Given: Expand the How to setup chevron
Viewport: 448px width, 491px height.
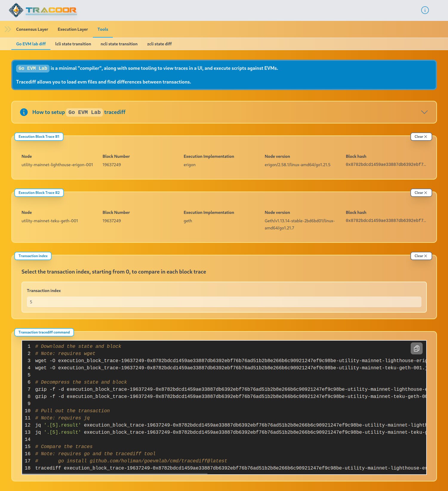Looking at the screenshot, I should click(424, 112).
